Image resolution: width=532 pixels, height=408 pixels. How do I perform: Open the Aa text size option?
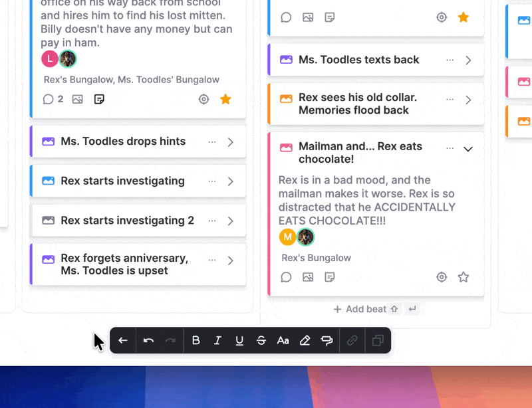tap(283, 340)
